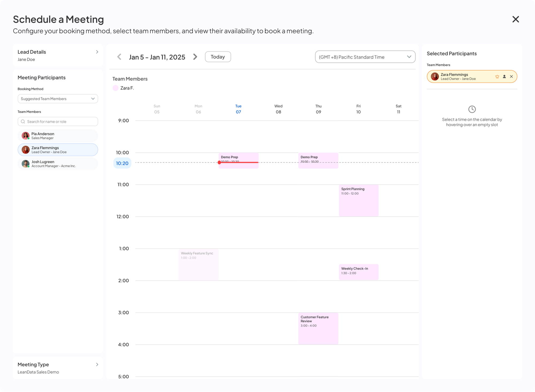
Task: Expand the Lead Details section
Action: point(58,55)
